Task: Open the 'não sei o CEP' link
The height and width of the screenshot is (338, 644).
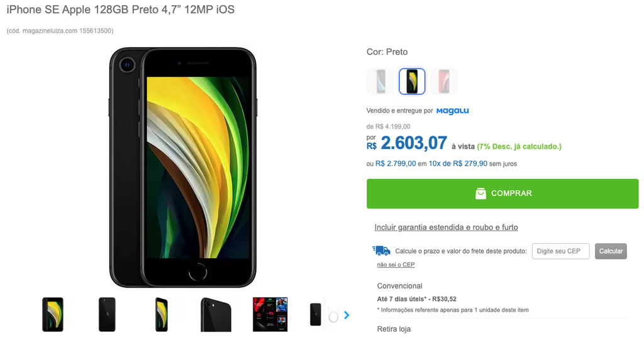Action: (396, 264)
